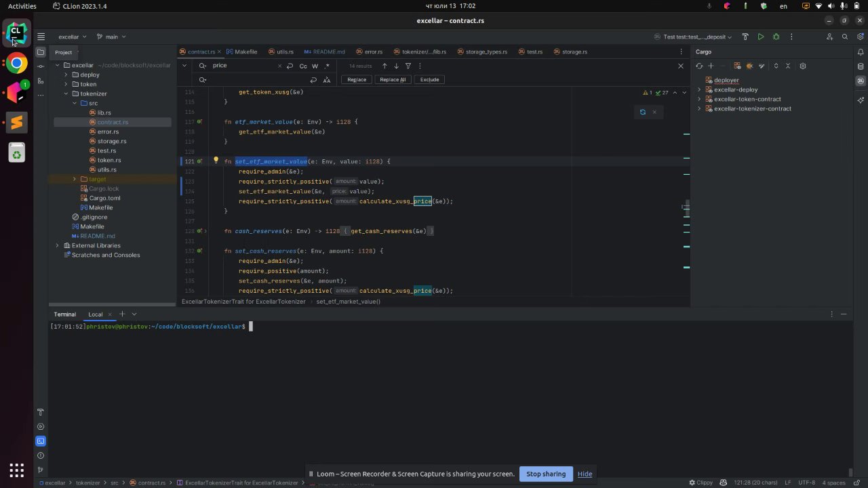Open the main branch dropdown
The width and height of the screenshot is (868, 488).
pyautogui.click(x=111, y=37)
